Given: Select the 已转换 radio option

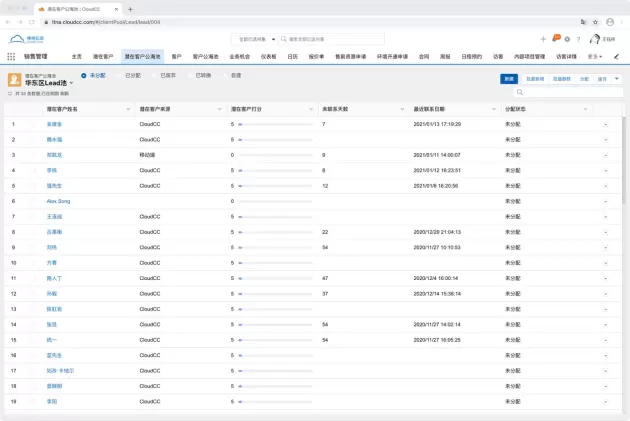Looking at the screenshot, I should [x=191, y=75].
